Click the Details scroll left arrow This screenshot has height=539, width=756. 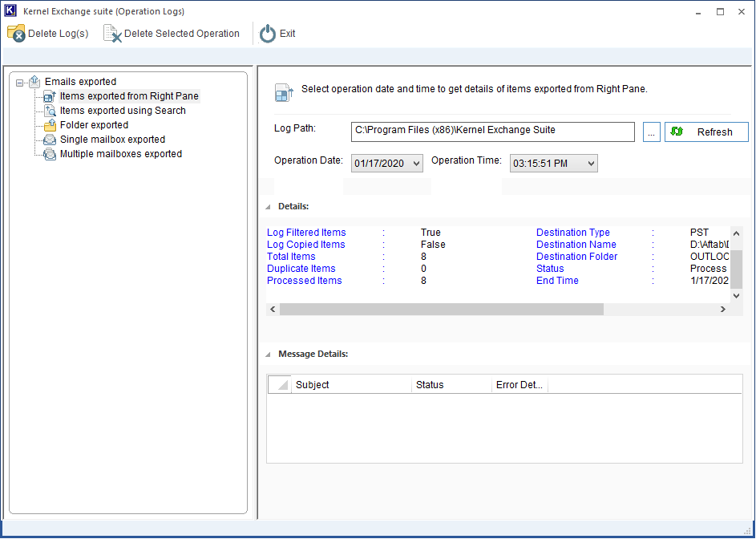click(x=273, y=310)
